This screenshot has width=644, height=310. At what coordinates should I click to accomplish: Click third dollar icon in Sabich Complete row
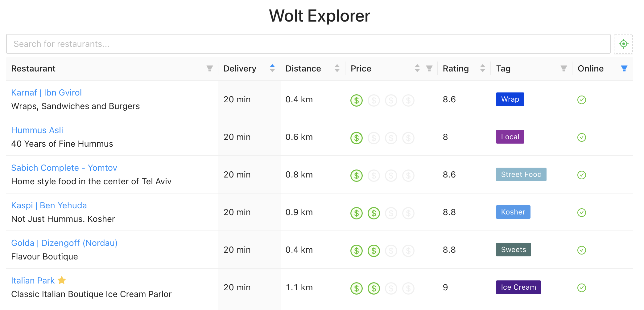pos(391,176)
